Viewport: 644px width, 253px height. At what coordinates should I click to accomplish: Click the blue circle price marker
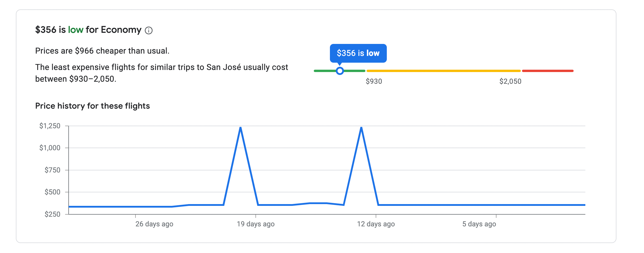click(x=340, y=71)
